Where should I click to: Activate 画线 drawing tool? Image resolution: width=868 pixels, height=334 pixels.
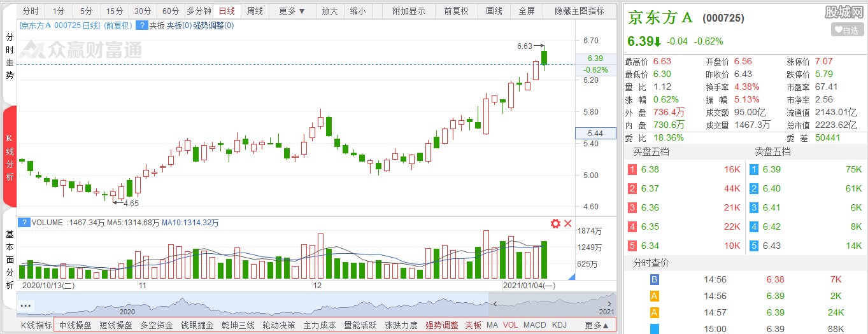tap(494, 11)
